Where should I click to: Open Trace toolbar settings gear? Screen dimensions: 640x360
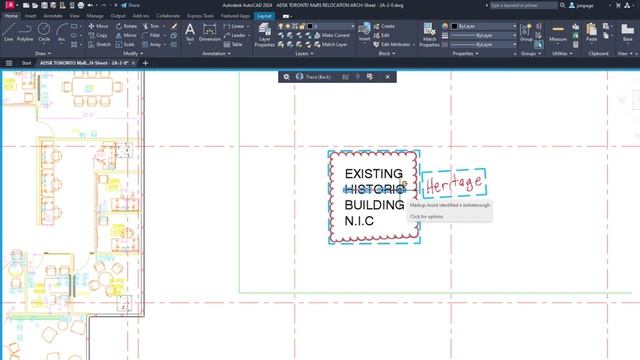pyautogui.click(x=287, y=77)
